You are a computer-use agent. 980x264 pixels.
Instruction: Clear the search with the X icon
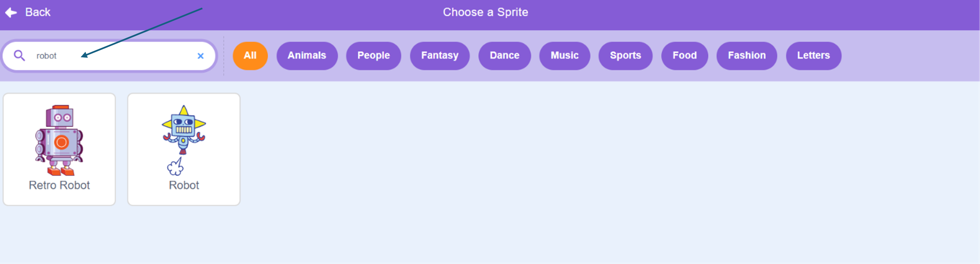pos(200,56)
